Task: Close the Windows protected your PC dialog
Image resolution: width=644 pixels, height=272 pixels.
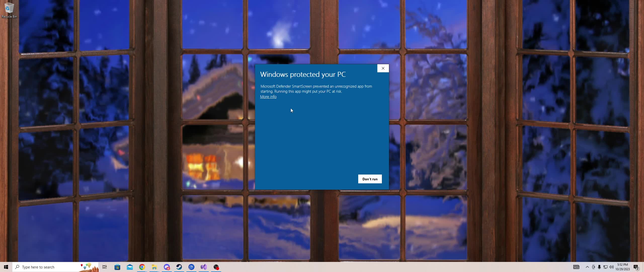Action: coord(383,68)
